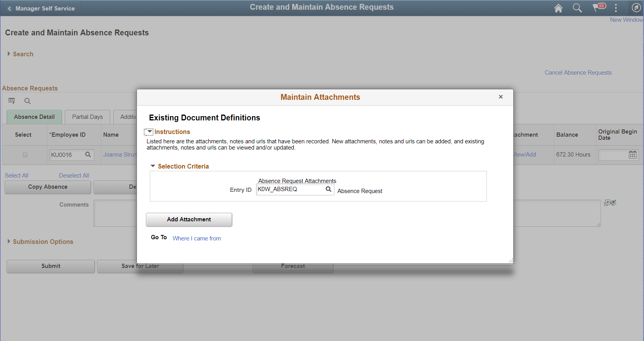The image size is (644, 341).
Task: Click the 'Absence Request Attachments' label
Action: (x=297, y=181)
